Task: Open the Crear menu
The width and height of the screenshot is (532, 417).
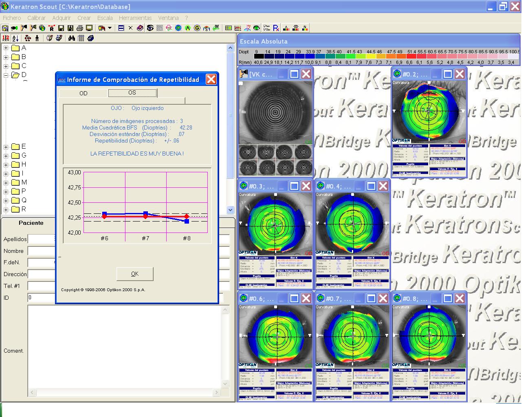Action: click(x=84, y=18)
